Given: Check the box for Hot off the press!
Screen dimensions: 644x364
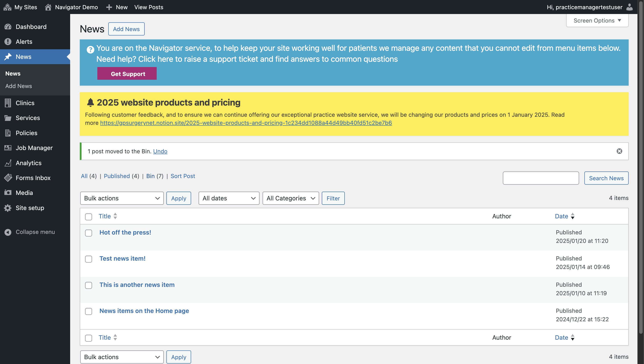Looking at the screenshot, I should coord(89,233).
